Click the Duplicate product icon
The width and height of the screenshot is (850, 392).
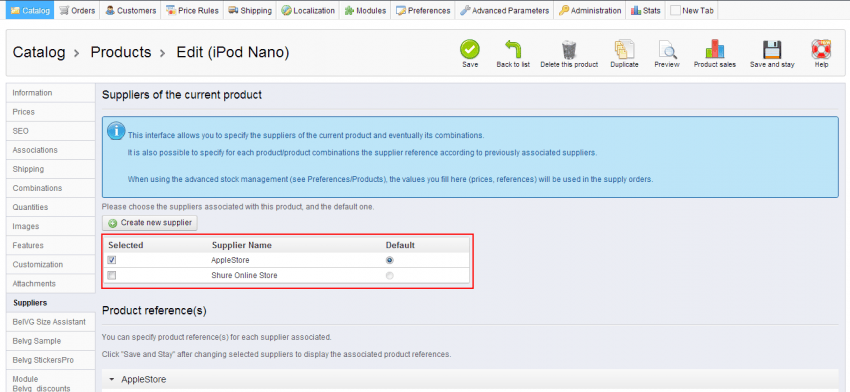(x=624, y=49)
